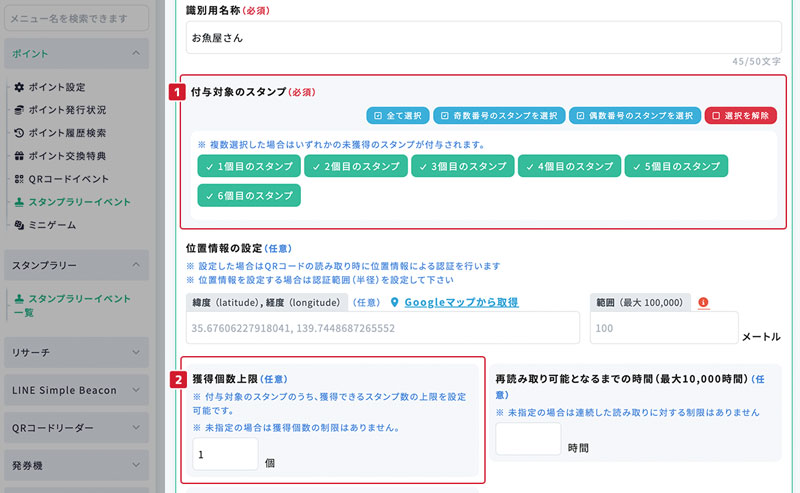The width and height of the screenshot is (800, 493).
Task: Click the stamp icon beside スタンプラリーイベント
Action: coord(20,202)
